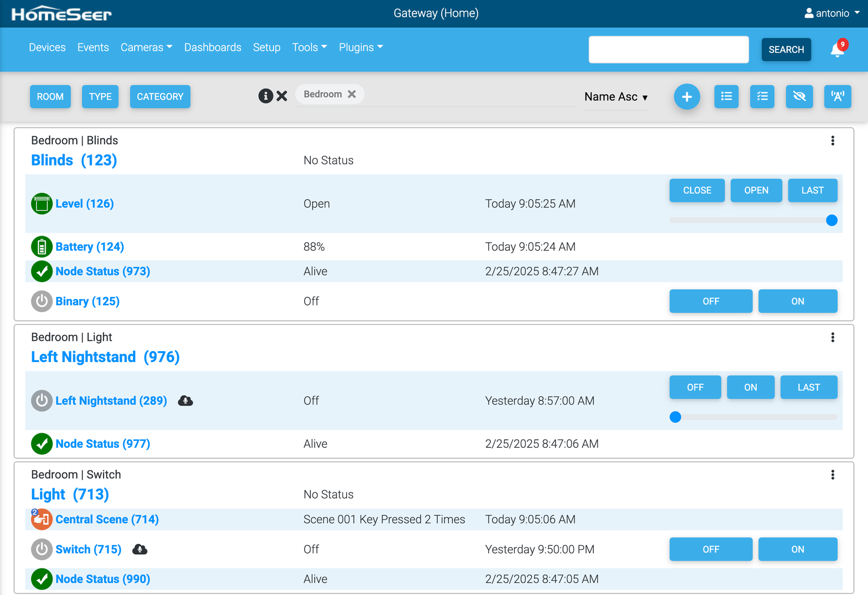Click the Left Nightstand dimmer slider handle

(675, 417)
